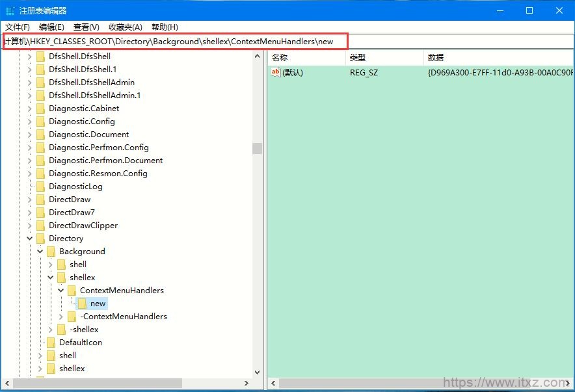Click value pane horizontal scroll left arrow

pyautogui.click(x=273, y=383)
